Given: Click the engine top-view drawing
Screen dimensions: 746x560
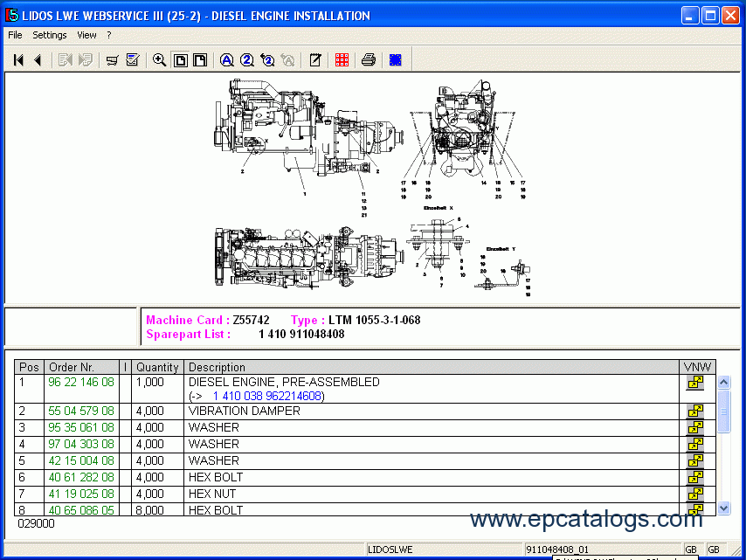Looking at the screenshot, I should 309,259.
